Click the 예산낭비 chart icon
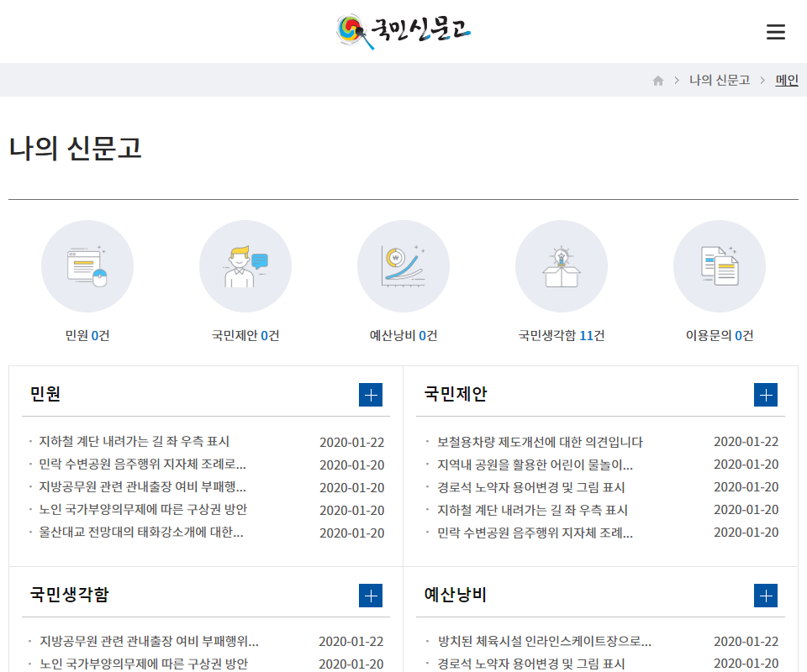807x672 pixels. point(403,266)
